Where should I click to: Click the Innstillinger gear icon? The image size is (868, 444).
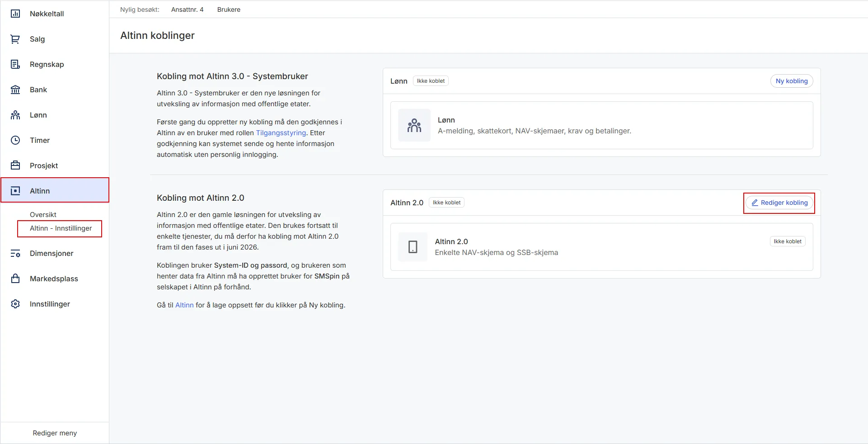click(x=15, y=304)
